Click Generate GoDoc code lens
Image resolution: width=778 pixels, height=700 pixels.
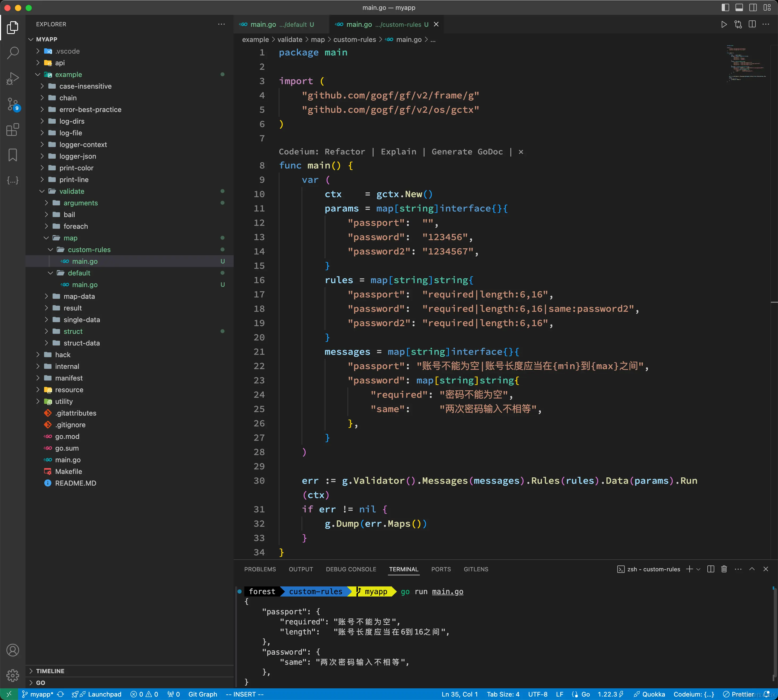[x=467, y=152]
